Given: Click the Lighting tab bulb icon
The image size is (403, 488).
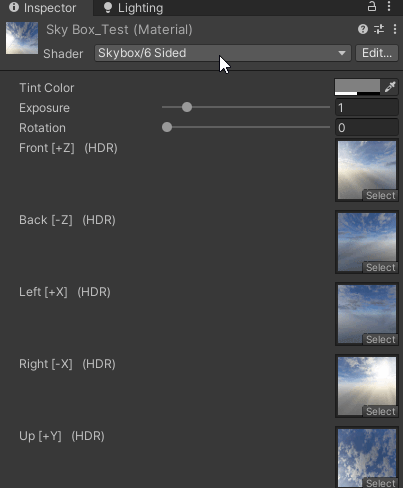Looking at the screenshot, I should pos(108,8).
